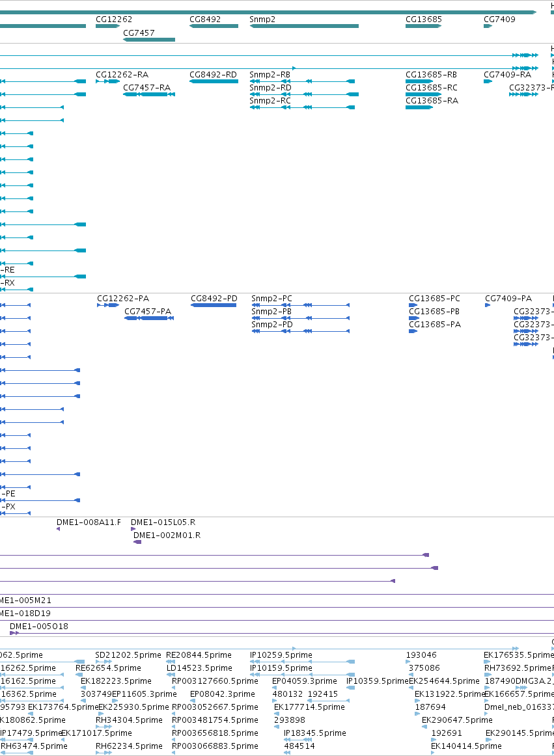554x756 pixels.
Task: Select transcript CG13685-RC
Action: [432, 88]
